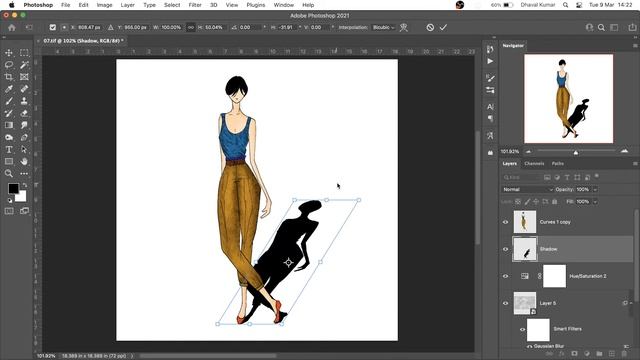Screen dimensions: 640x360
Task: Select the Path Selection tool
Action: (24, 149)
